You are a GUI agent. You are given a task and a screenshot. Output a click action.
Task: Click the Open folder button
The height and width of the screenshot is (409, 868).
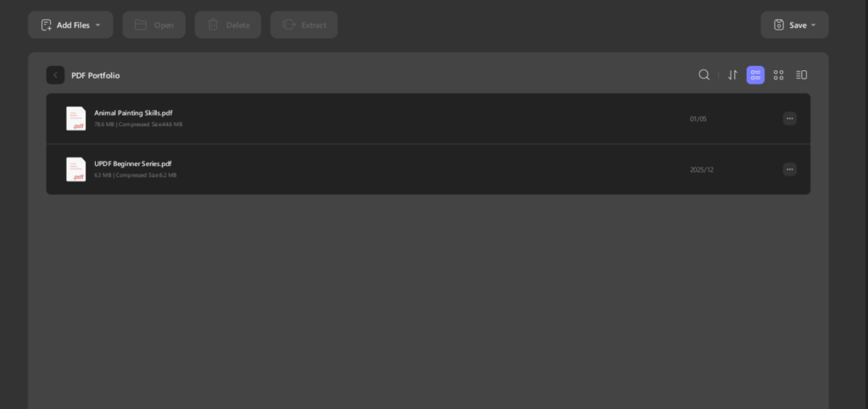(x=154, y=25)
